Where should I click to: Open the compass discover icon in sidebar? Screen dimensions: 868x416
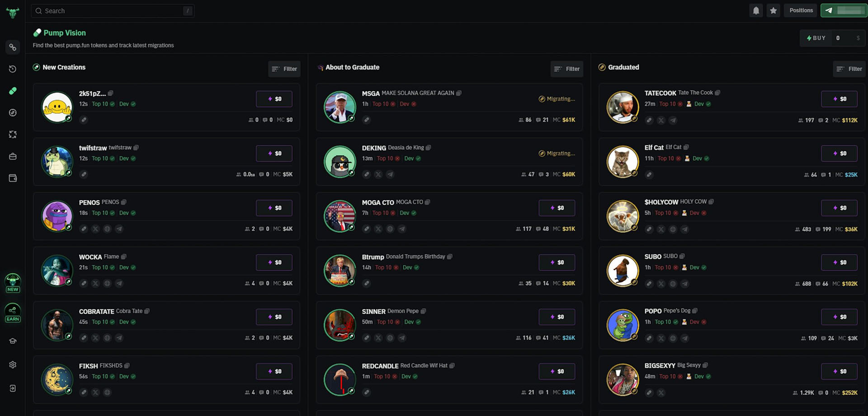pyautogui.click(x=13, y=112)
